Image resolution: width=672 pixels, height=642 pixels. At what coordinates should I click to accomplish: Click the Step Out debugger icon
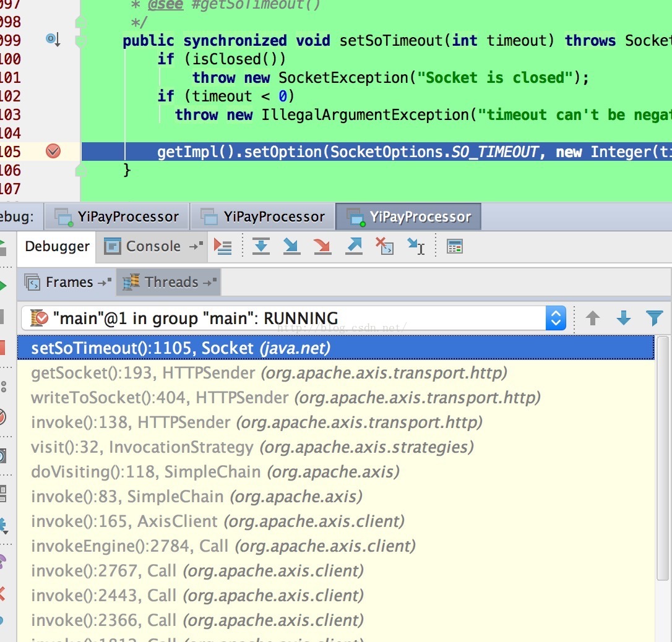pyautogui.click(x=354, y=247)
